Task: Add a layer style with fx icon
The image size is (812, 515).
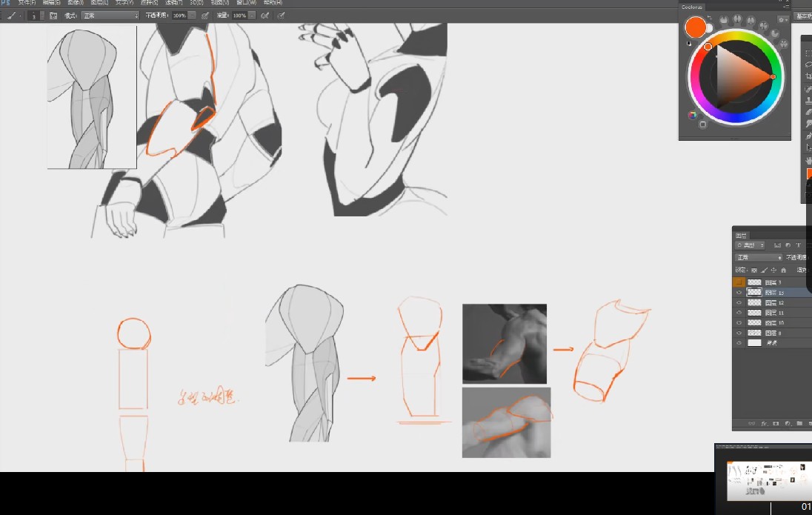Action: (x=764, y=423)
